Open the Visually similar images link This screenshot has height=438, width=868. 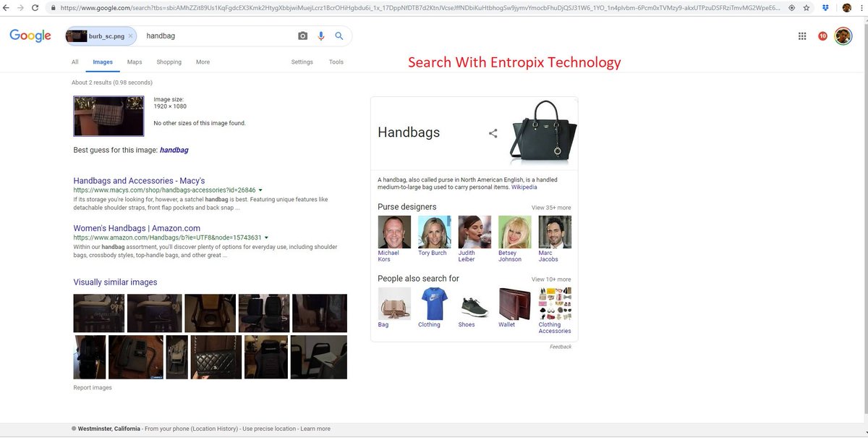tap(115, 282)
